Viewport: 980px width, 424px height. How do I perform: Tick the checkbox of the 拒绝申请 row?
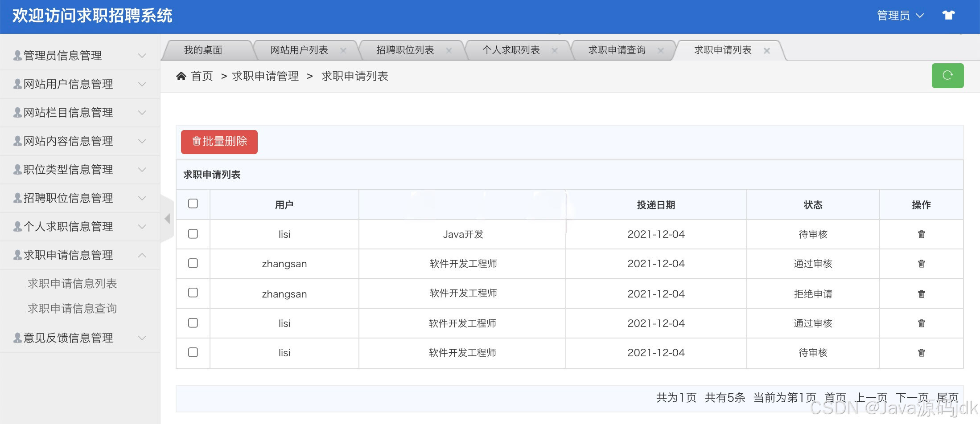point(193,293)
